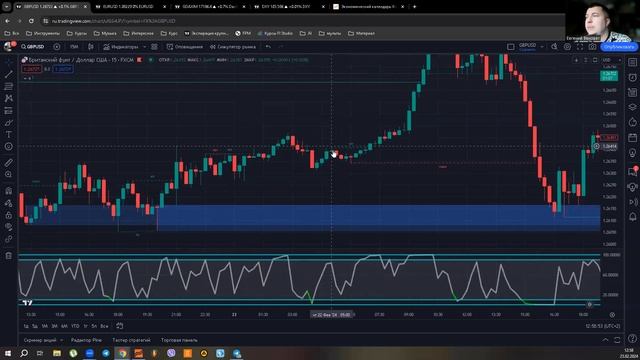Select the Все date range

click(x=104, y=326)
